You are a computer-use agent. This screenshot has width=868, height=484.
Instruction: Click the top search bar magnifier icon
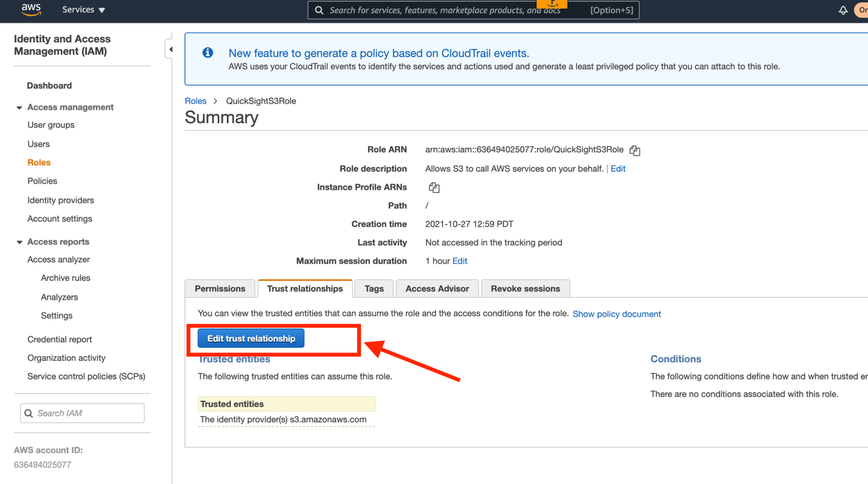click(x=319, y=10)
